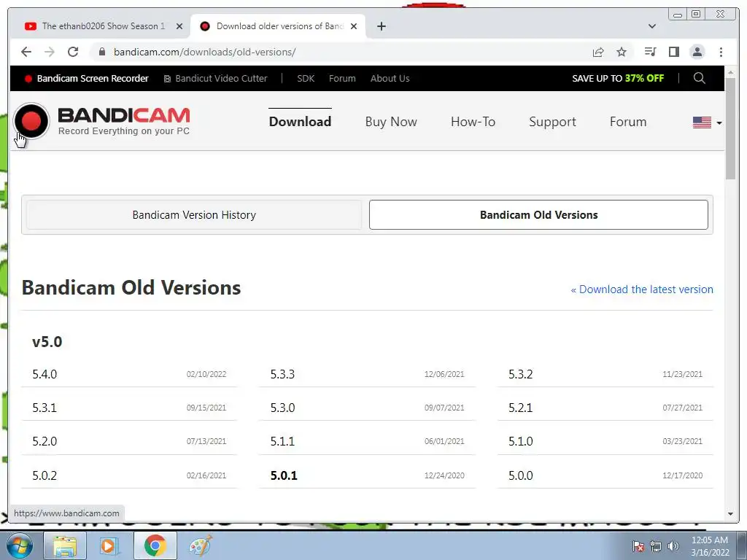Go back with the browser back arrow

(26, 52)
